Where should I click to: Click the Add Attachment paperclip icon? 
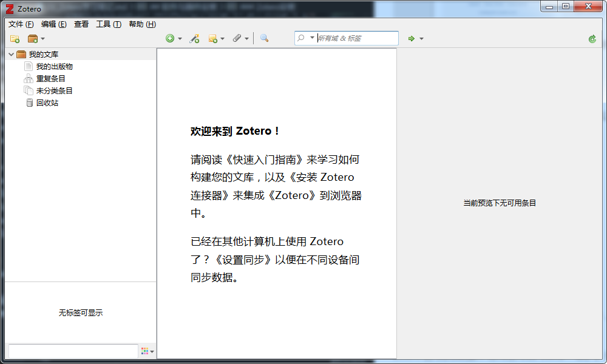pos(237,38)
